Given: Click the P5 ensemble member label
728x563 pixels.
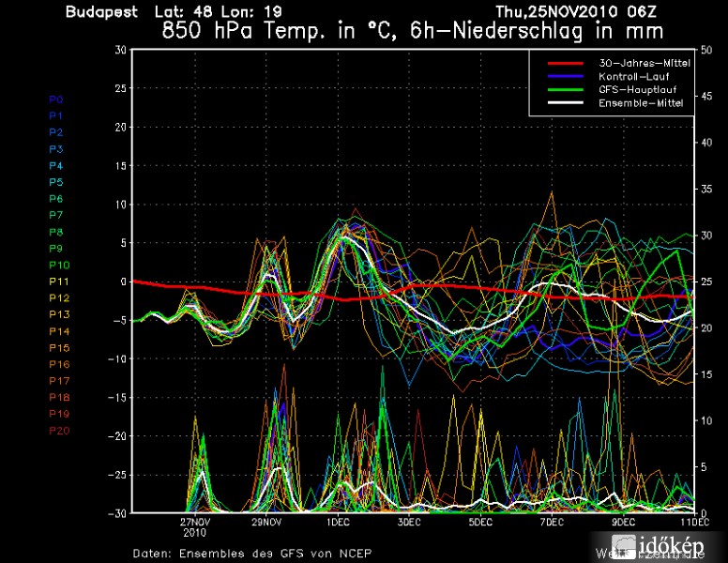Looking at the screenshot, I should pyautogui.click(x=55, y=182).
